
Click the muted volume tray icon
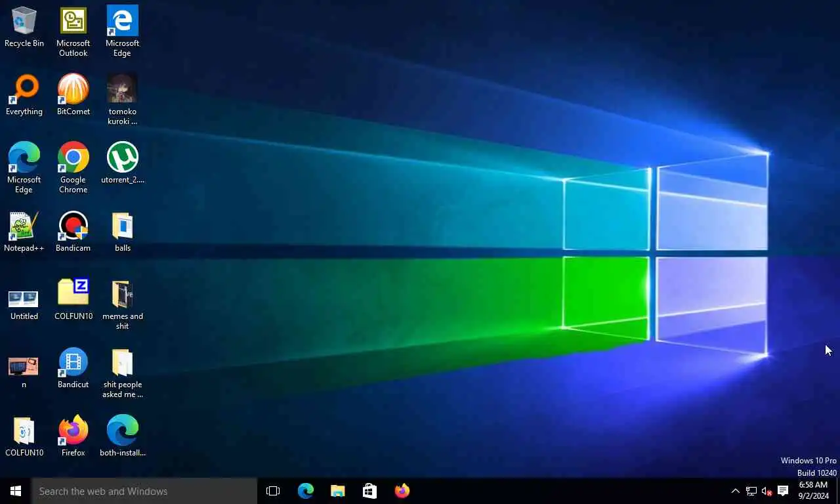767,491
